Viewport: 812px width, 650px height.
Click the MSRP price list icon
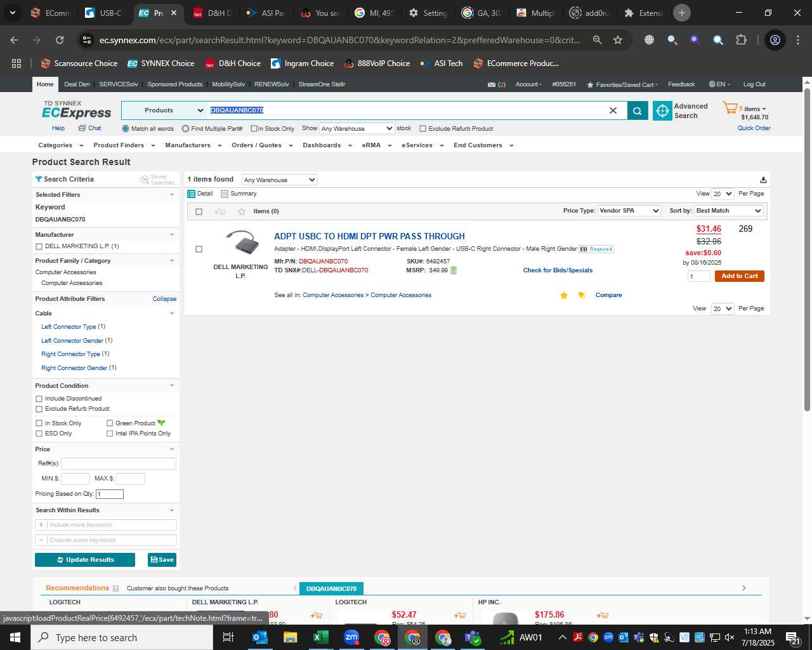click(x=454, y=270)
